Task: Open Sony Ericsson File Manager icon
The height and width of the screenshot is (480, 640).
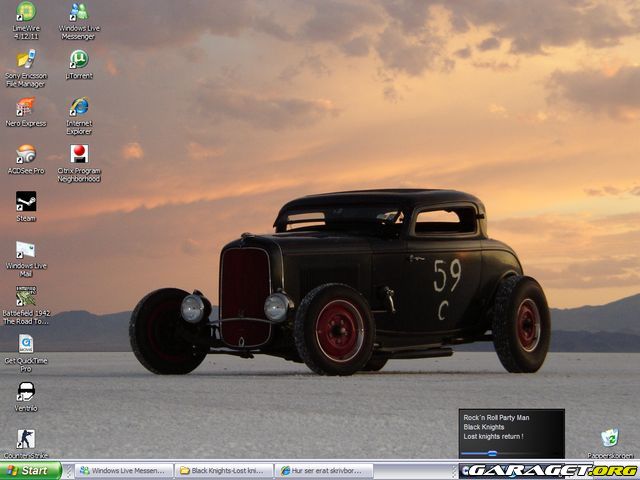Action: point(26,59)
